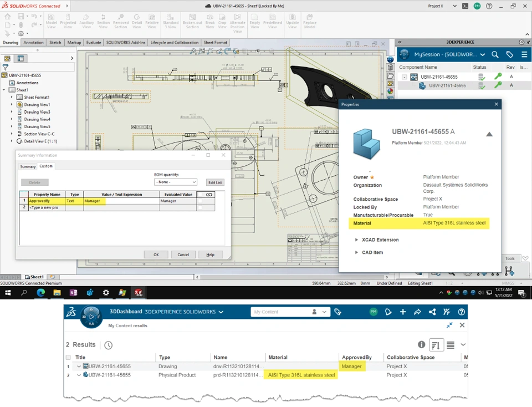Image resolution: width=532 pixels, height=407 pixels.
Task: Sort by the Material column header
Action: click(278, 357)
